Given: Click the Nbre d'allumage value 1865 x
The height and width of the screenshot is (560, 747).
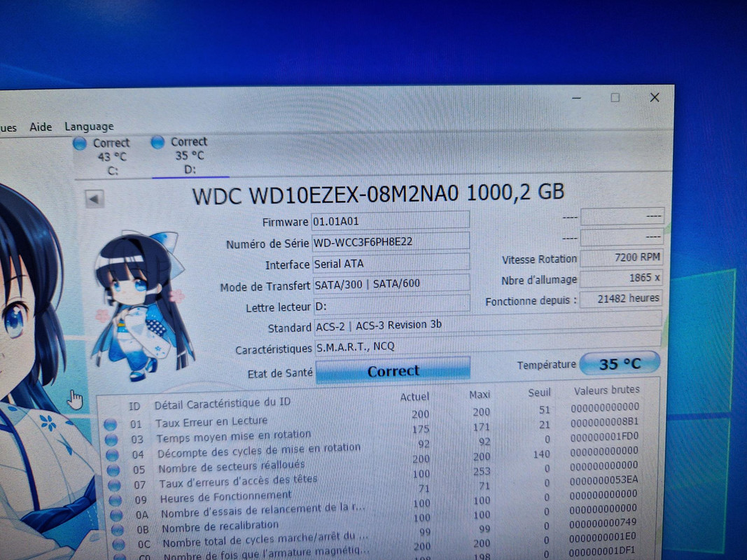Looking at the screenshot, I should tap(621, 278).
